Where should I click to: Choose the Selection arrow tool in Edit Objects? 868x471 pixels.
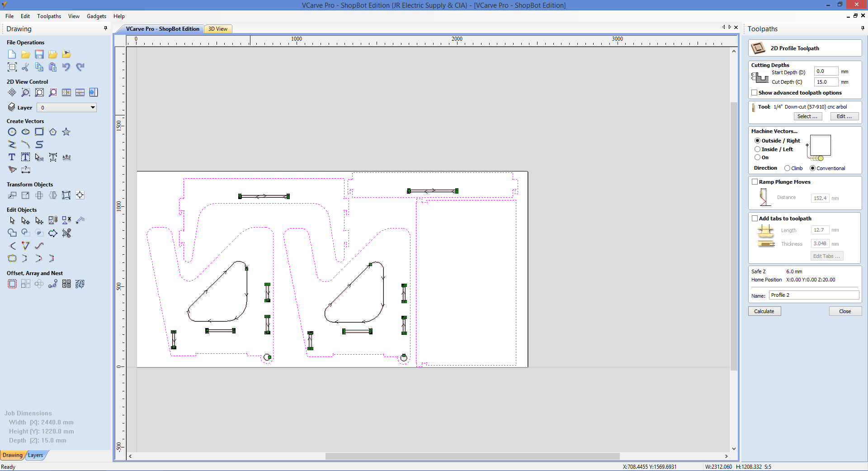[x=12, y=220]
